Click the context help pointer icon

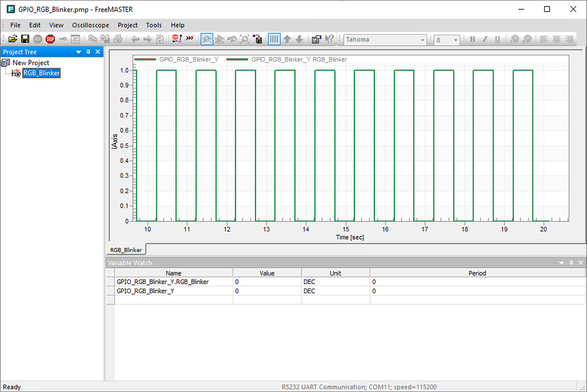tap(329, 39)
